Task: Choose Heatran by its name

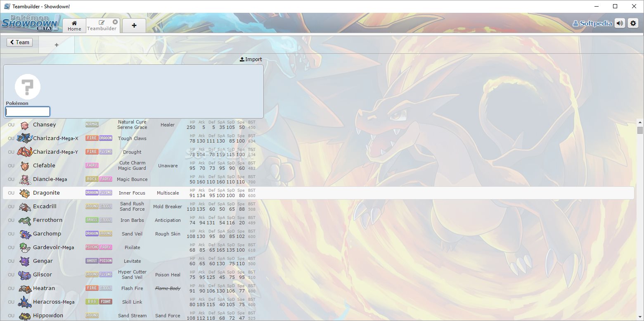Action: tap(44, 288)
